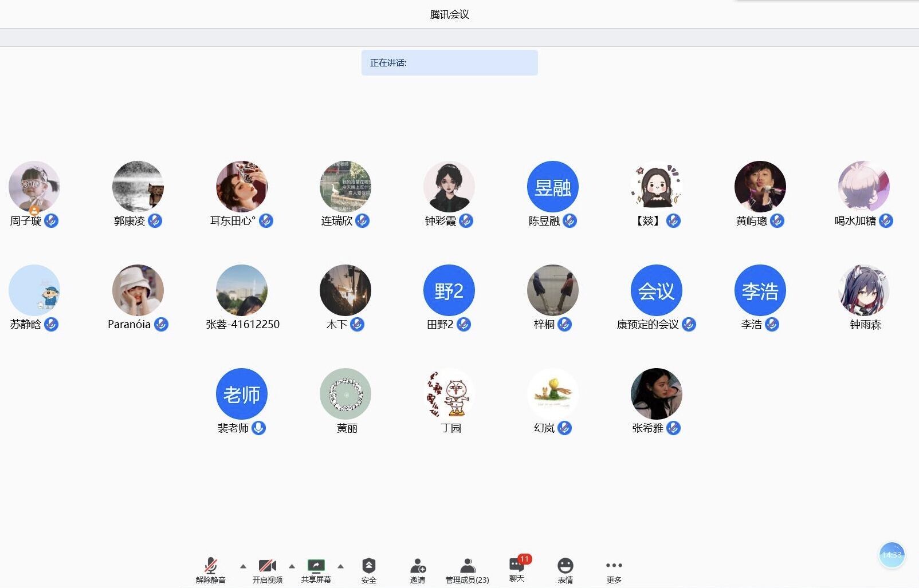This screenshot has width=919, height=588.
Task: Open the 邀请 invite participants icon
Action: coord(418,566)
